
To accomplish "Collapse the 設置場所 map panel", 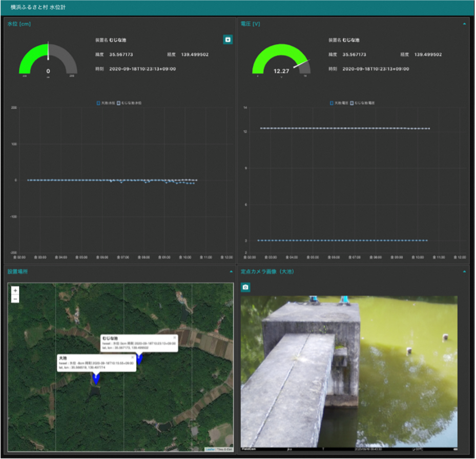I will [231, 272].
